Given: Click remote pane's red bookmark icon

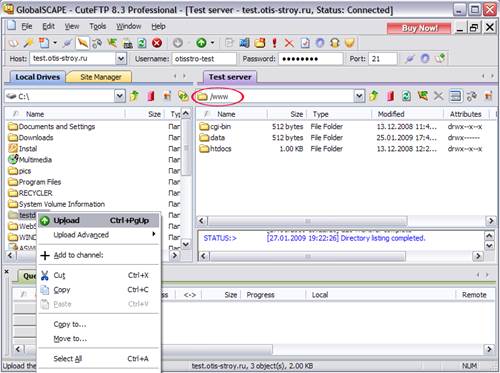Looking at the screenshot, I should (x=390, y=96).
